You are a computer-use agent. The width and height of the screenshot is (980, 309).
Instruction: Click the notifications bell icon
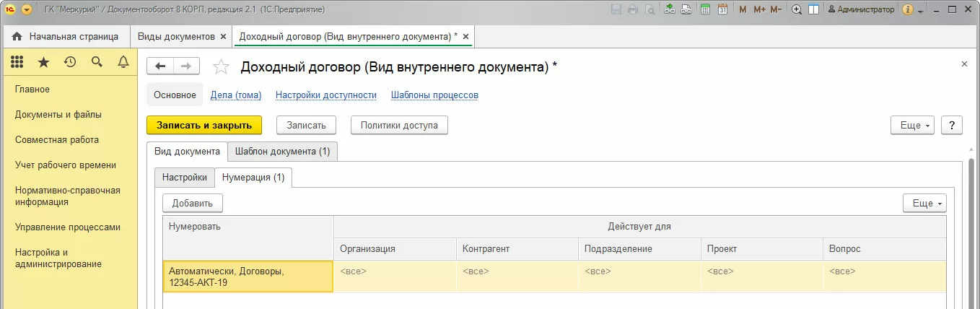pos(123,63)
